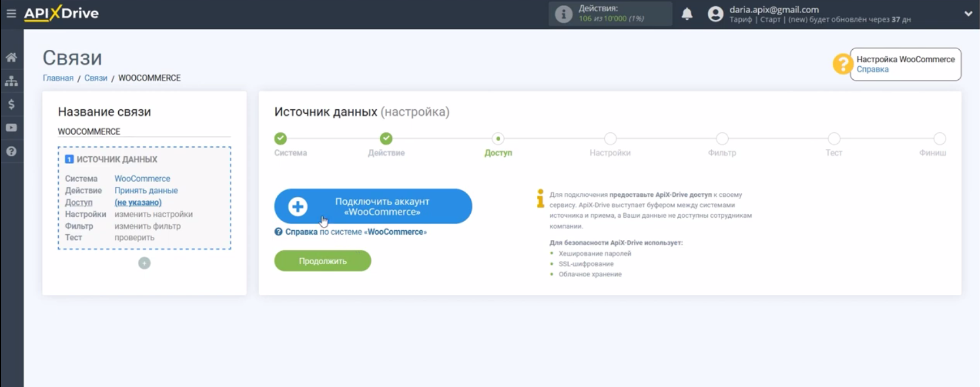This screenshot has width=980, height=387.
Task: Open the home icon in sidebar
Action: point(11,57)
